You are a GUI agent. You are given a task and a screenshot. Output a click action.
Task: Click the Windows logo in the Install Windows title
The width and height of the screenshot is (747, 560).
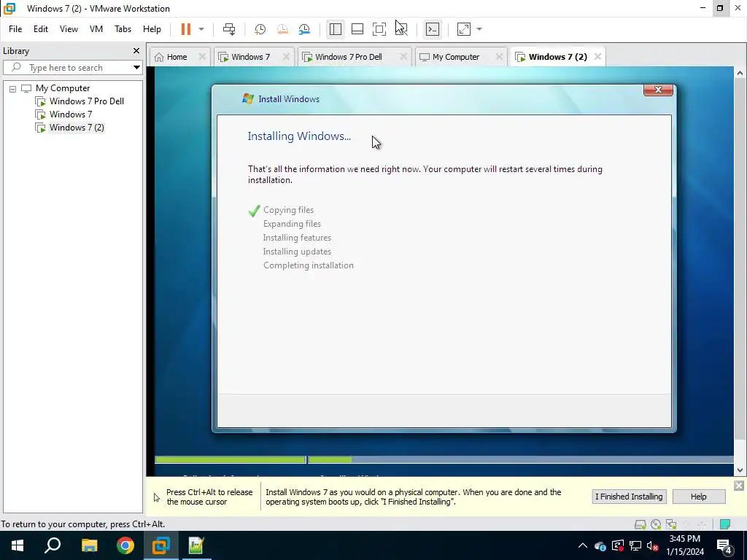248,99
